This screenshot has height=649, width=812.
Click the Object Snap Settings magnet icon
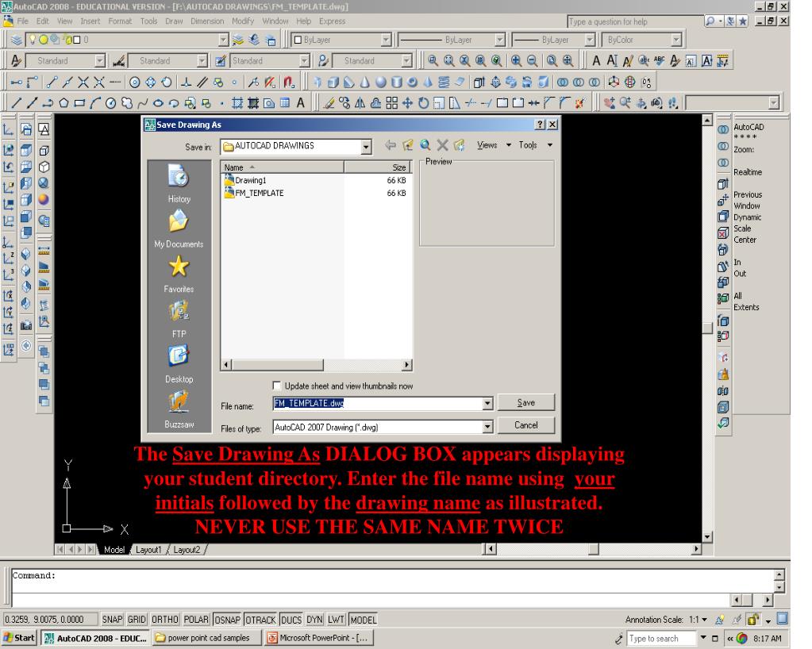click(289, 82)
